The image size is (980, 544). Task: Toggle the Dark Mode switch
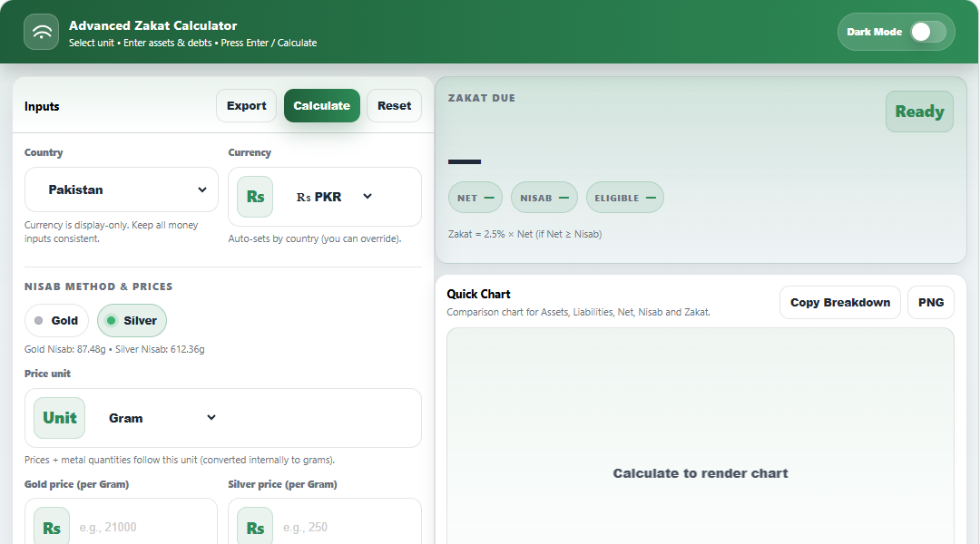927,32
